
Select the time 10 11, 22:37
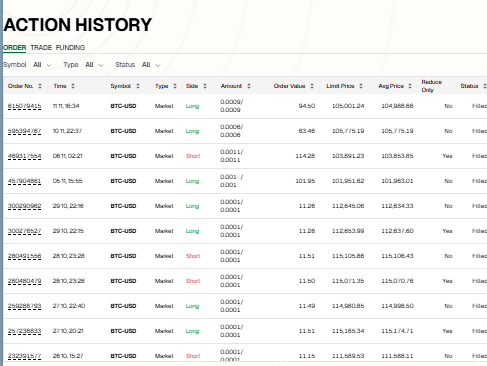[67, 131]
